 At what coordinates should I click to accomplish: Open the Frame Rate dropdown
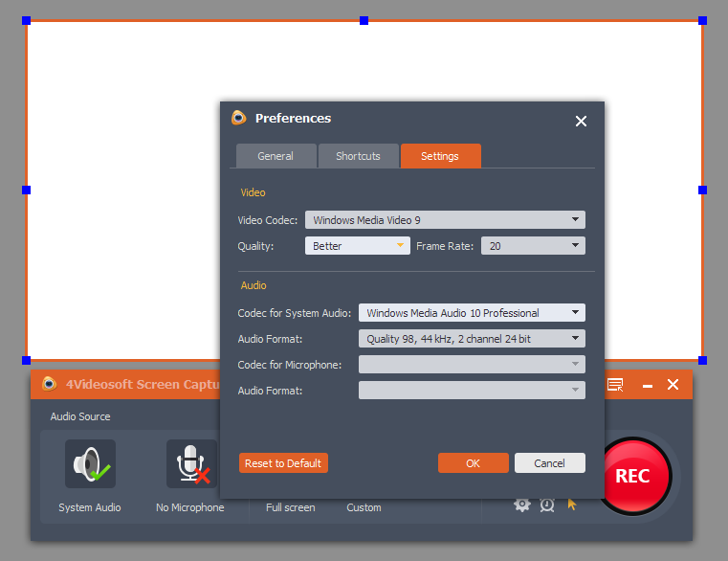point(533,246)
